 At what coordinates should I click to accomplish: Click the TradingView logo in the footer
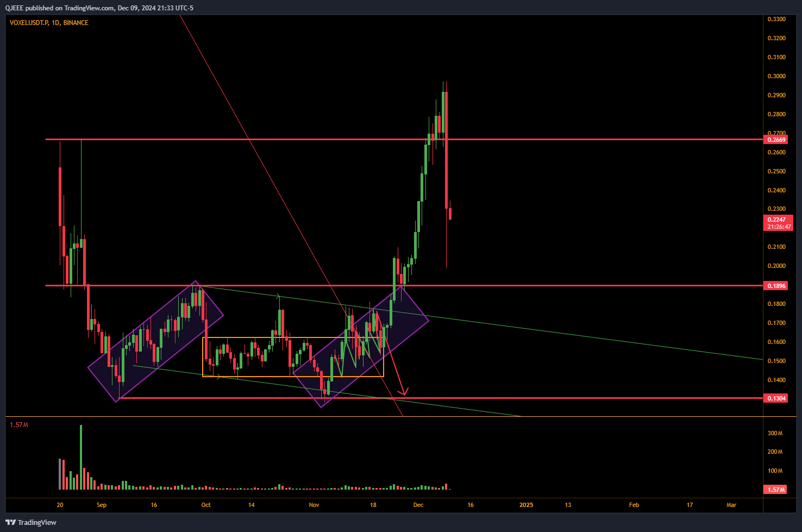click(x=31, y=522)
